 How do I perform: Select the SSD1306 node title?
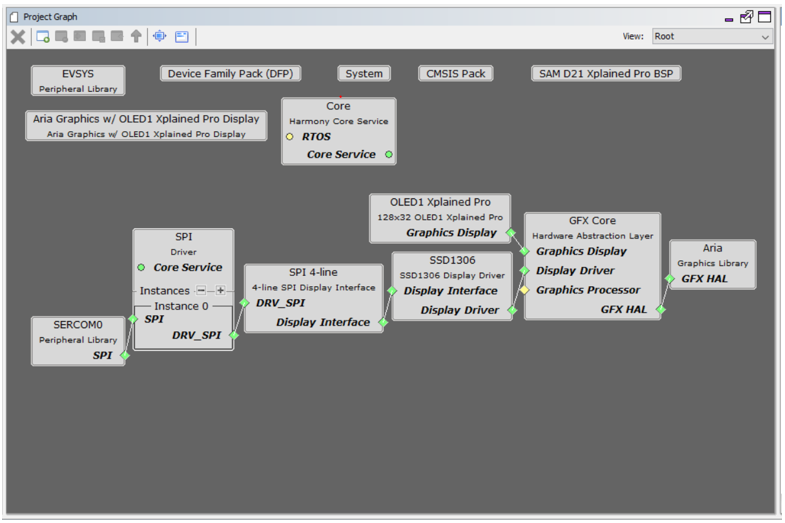tap(452, 260)
